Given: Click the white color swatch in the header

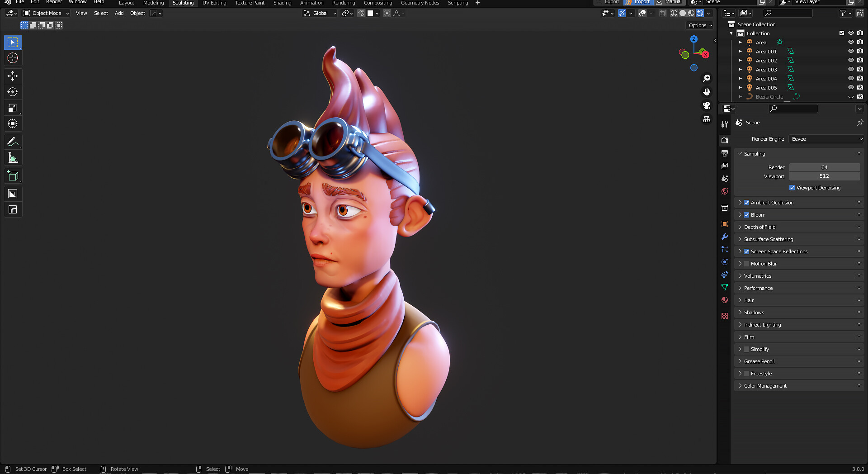Looking at the screenshot, I should click(371, 13).
